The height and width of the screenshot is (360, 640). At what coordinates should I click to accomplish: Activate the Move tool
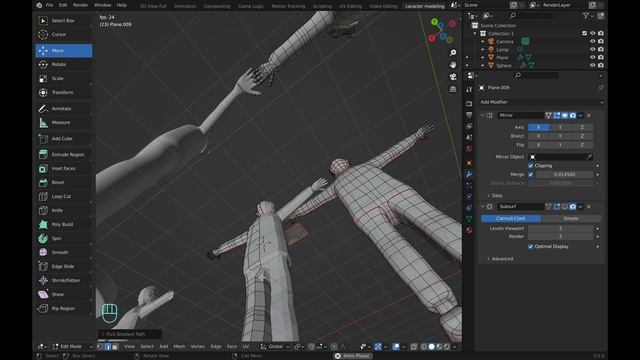coord(64,51)
